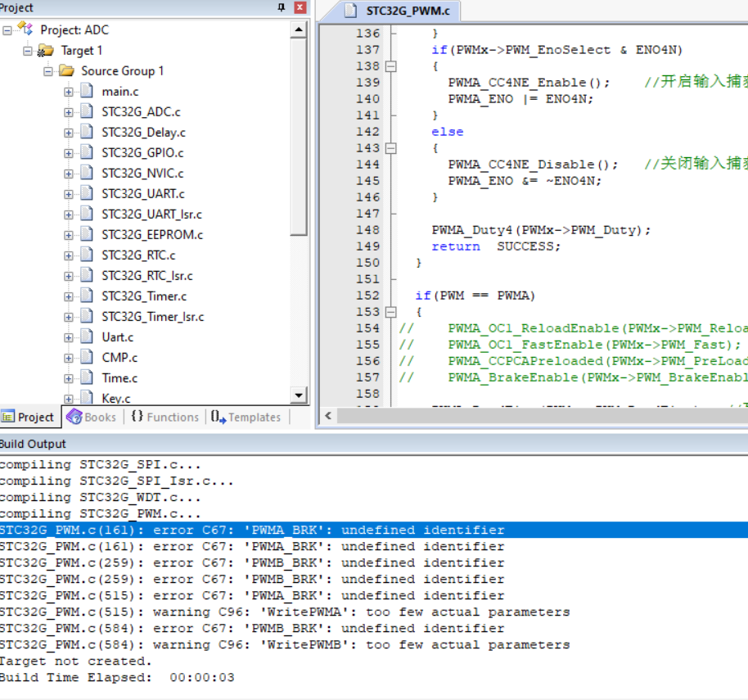Switch to the Books tab

[92, 417]
